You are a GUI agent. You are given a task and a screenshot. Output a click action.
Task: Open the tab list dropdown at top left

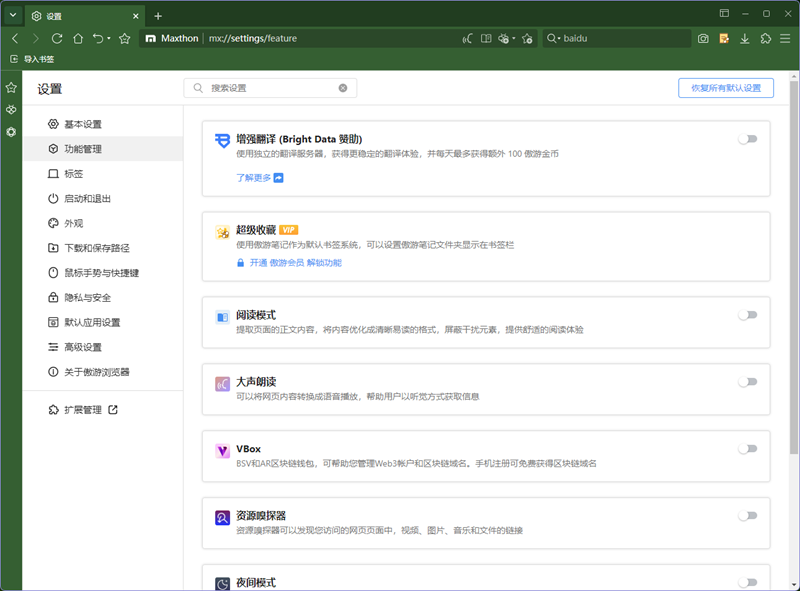tap(13, 15)
